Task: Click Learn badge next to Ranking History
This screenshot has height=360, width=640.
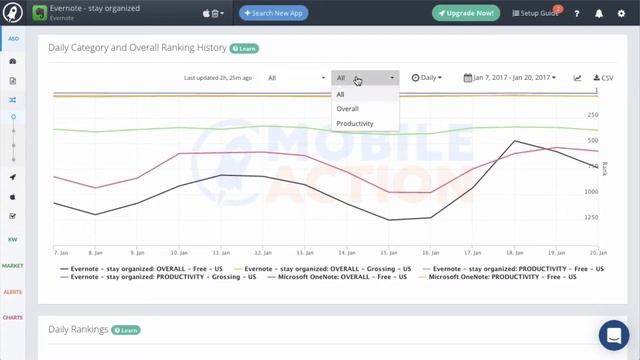Action: [244, 49]
